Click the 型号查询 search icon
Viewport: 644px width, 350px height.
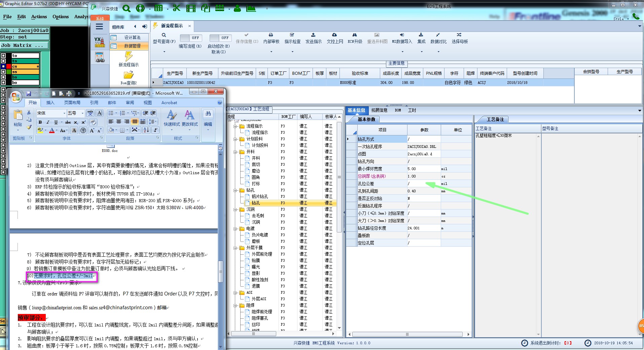(164, 35)
